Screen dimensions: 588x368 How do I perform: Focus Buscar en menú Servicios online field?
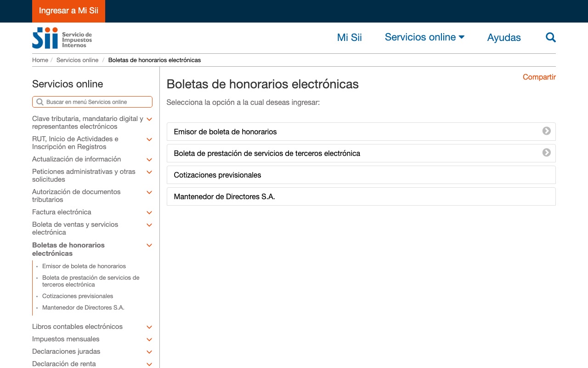92,102
